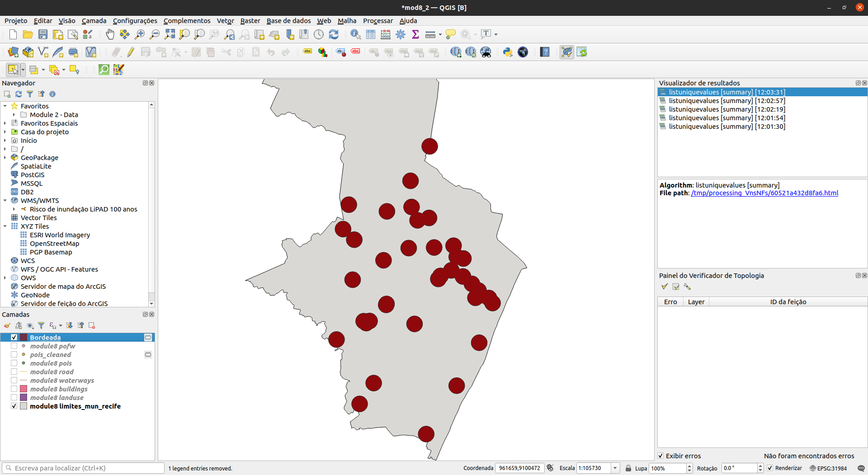
Task: Open the Raster menu
Action: coord(250,21)
